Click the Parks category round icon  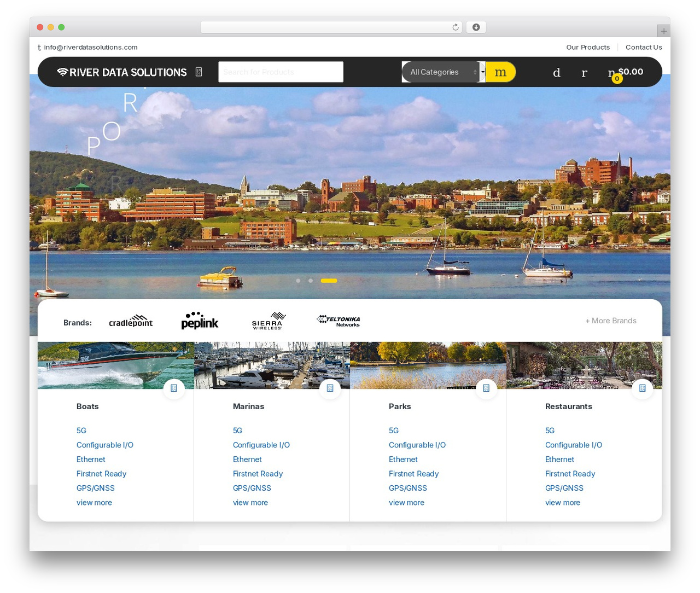[x=486, y=388]
